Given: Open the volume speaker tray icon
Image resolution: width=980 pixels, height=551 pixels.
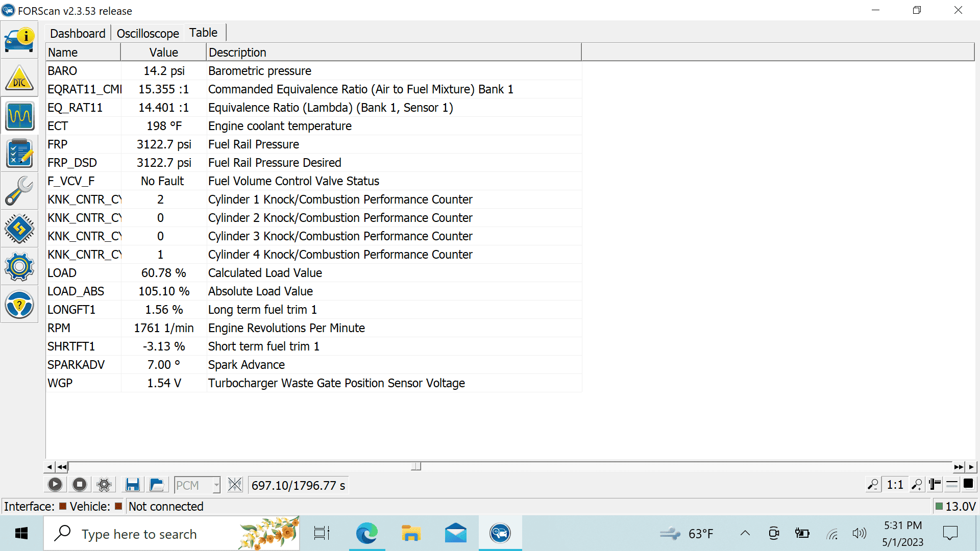Looking at the screenshot, I should click(859, 534).
